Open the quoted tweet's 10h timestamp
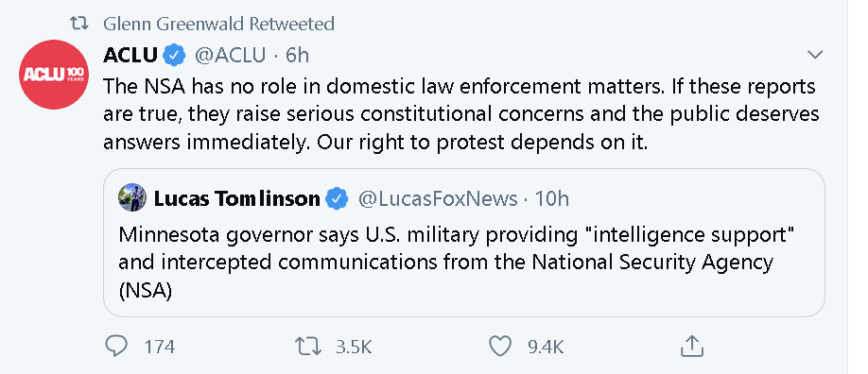868x374 pixels. coord(552,198)
